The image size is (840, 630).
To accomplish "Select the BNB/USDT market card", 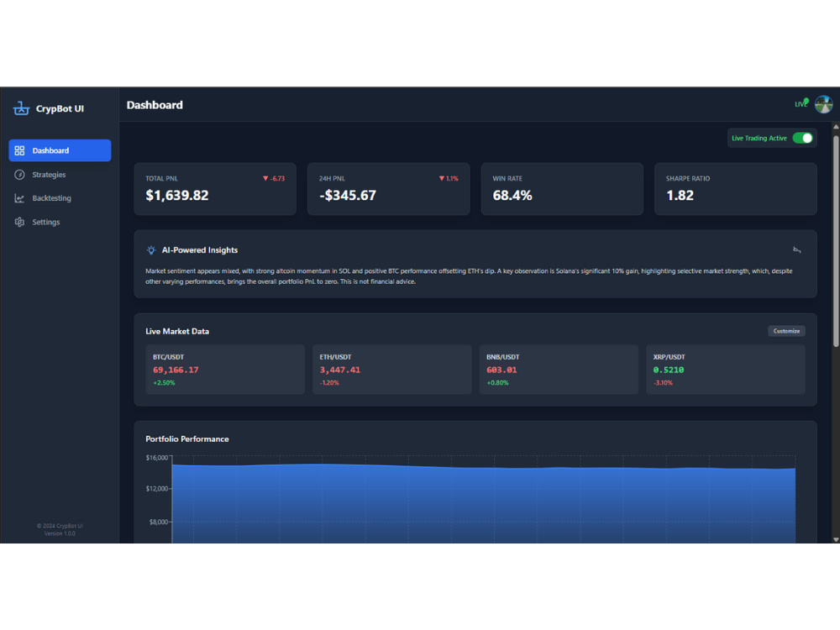I will pos(559,370).
